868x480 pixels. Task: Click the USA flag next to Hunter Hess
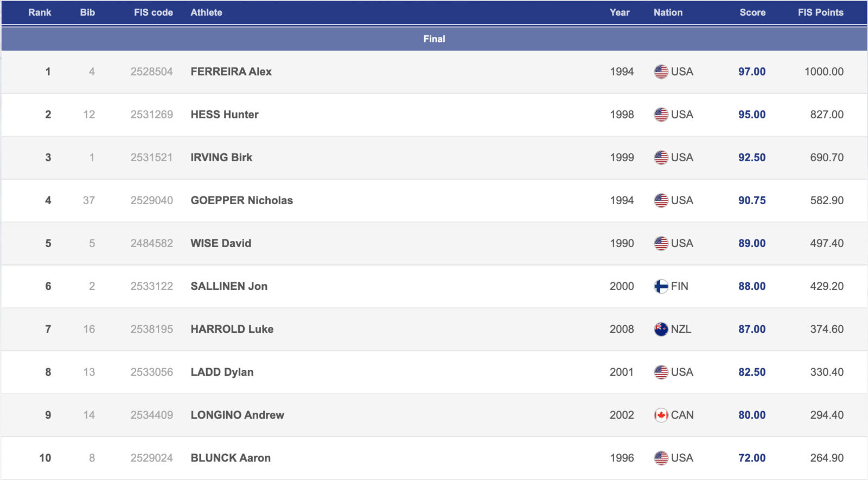click(x=661, y=115)
